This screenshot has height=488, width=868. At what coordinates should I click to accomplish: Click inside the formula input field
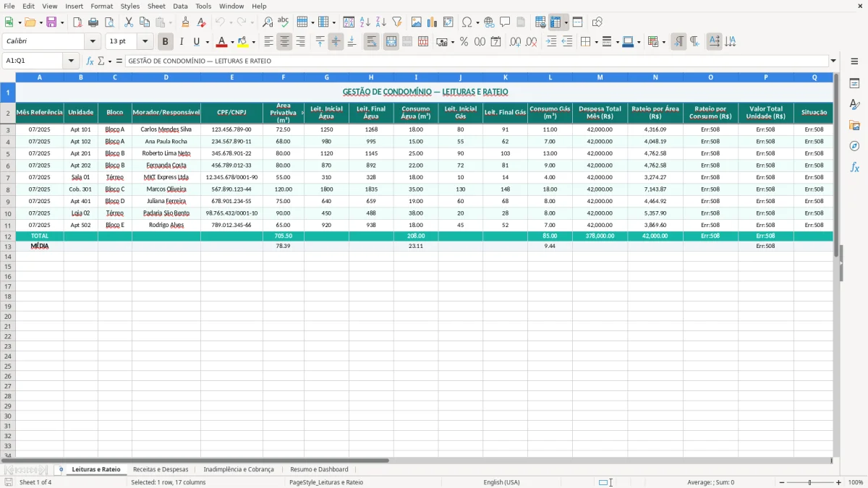477,61
